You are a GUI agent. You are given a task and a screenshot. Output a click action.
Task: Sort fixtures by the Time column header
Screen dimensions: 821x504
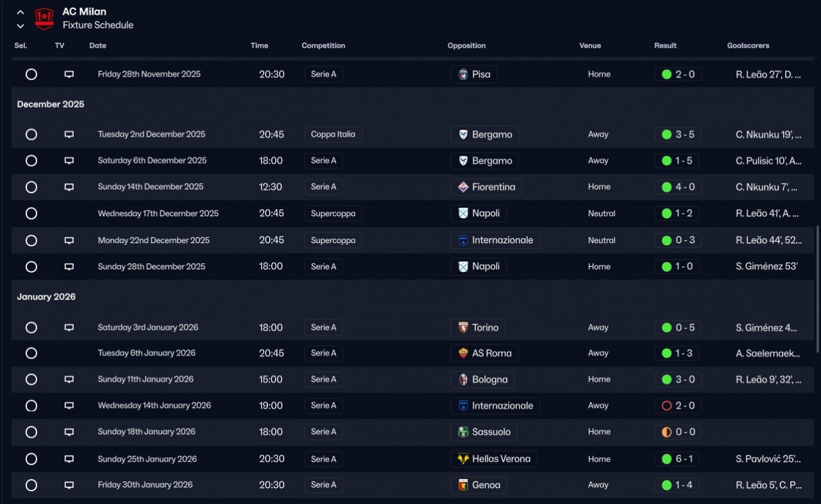tap(259, 46)
